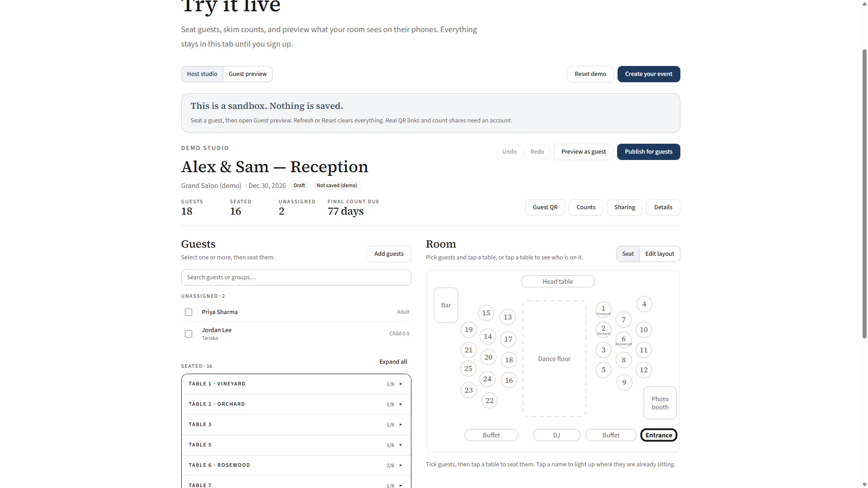Tap the Head table on the map
Viewport: 868px width, 488px height.
[x=557, y=282]
